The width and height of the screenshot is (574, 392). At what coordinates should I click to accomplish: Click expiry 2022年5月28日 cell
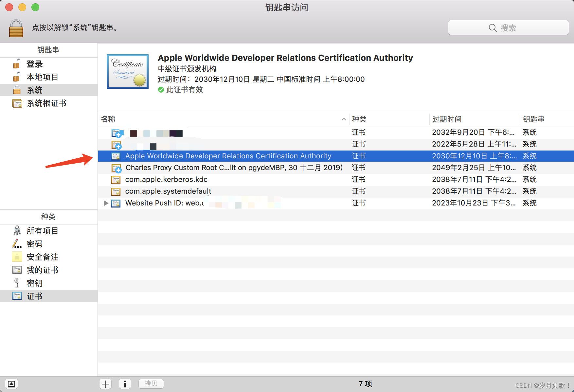pos(474,144)
